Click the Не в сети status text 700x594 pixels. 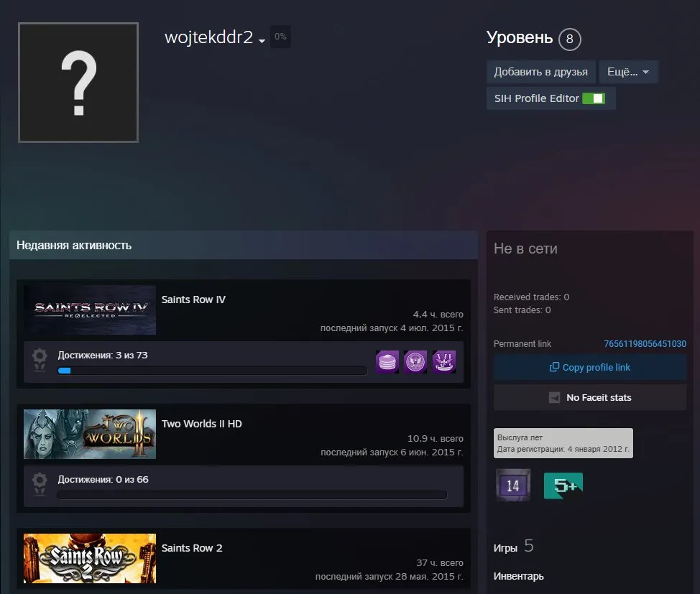click(x=525, y=249)
